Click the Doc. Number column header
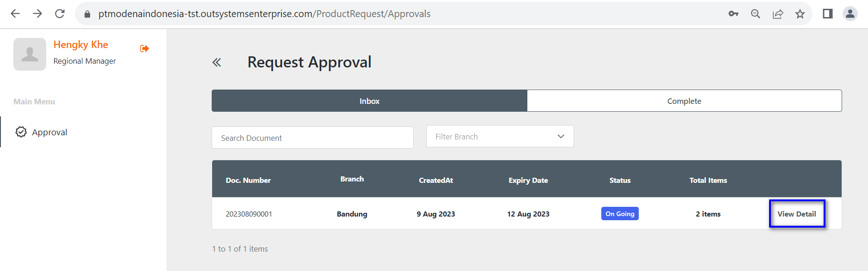The width and height of the screenshot is (868, 271). coord(248,180)
